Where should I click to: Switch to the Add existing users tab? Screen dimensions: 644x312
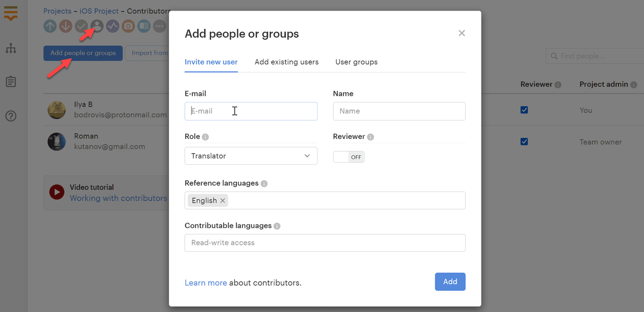coord(287,62)
